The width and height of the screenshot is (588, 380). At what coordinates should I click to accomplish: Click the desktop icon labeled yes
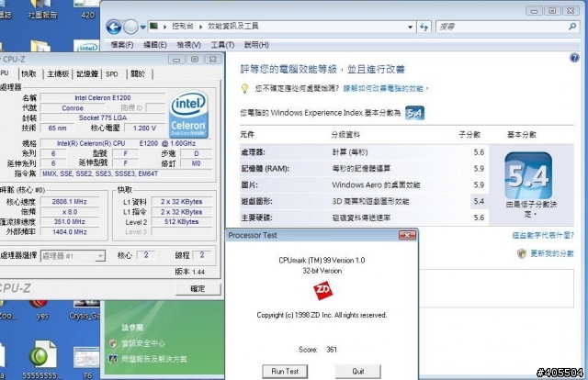(42, 310)
